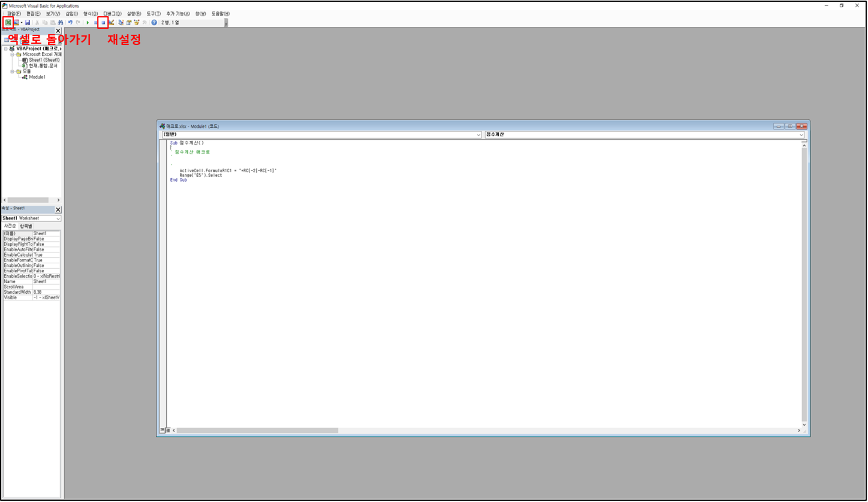Select the VBAProject root item

click(35, 49)
